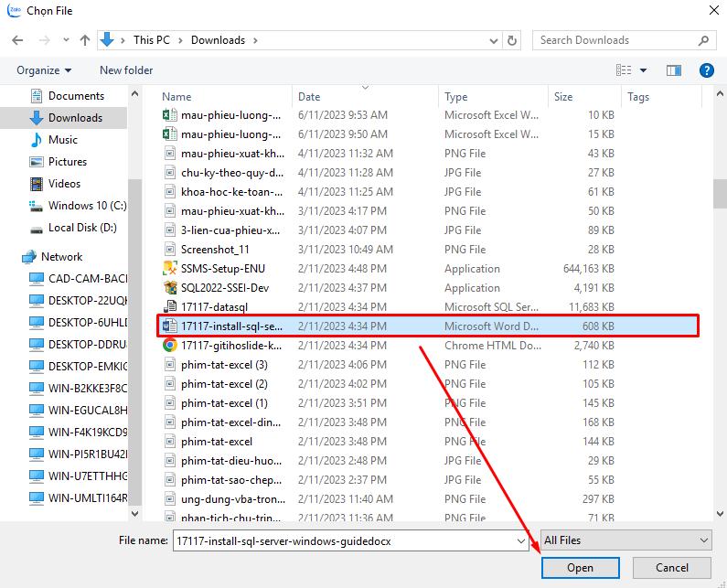Expand address bar history dropdown

pyautogui.click(x=494, y=41)
